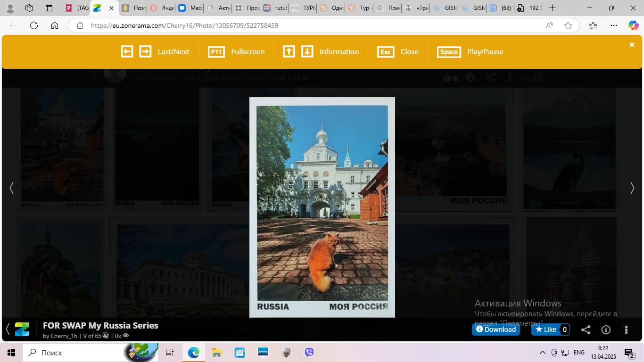Screen dimensions: 644x362
Task: Open Edge settings and more menu
Action: (613, 25)
